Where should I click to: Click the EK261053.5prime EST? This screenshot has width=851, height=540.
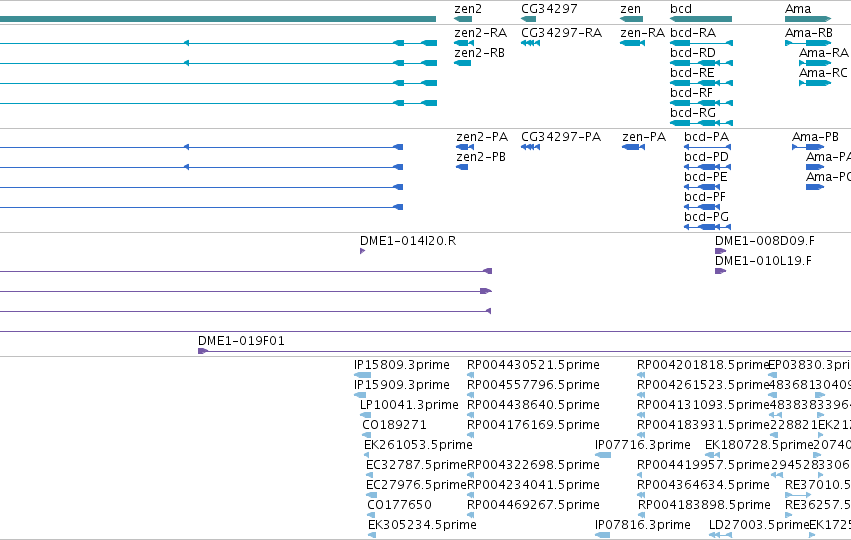pos(367,455)
